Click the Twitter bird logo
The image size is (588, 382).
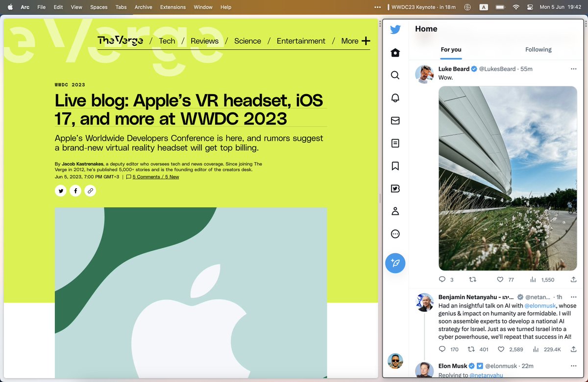[x=395, y=29]
